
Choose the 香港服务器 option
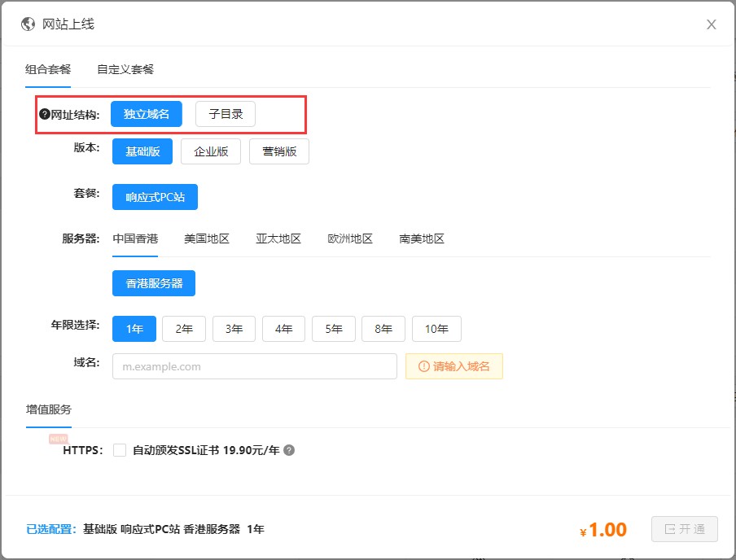pyautogui.click(x=154, y=283)
